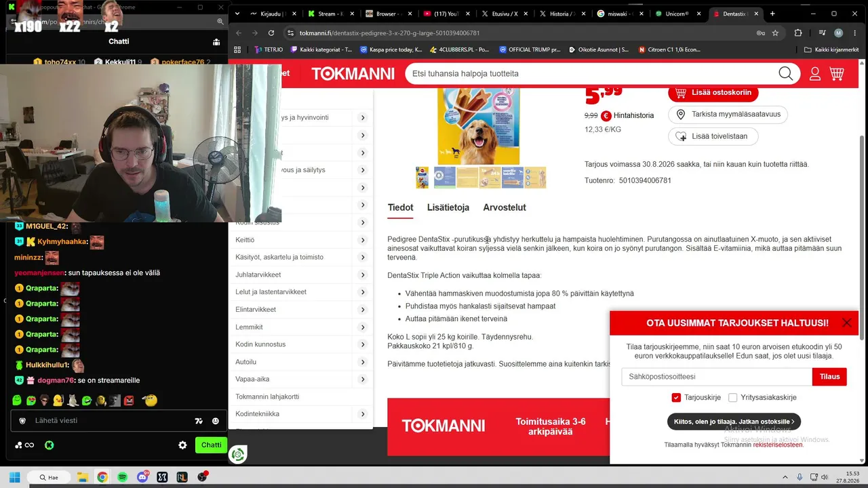Image resolution: width=868 pixels, height=488 pixels.
Task: Click Lisää ostoskoriin button
Action: [713, 93]
